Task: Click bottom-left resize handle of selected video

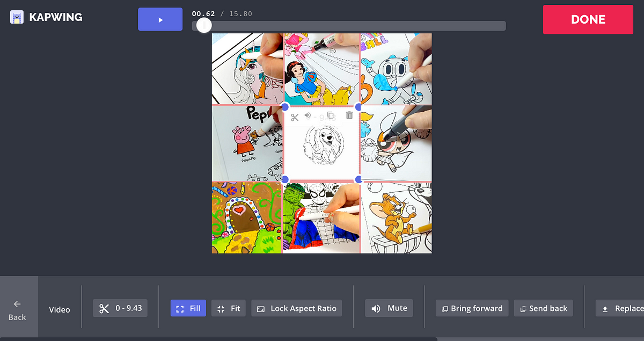Action: click(x=285, y=179)
